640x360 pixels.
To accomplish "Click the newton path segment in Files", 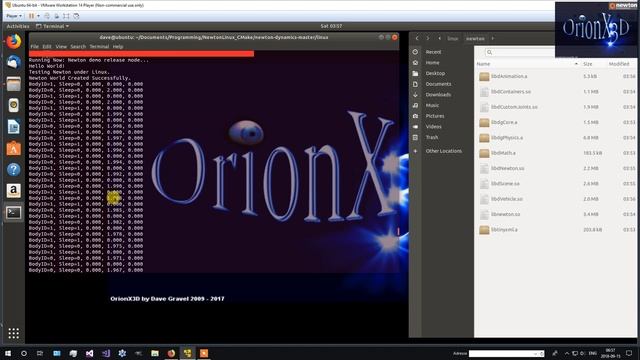I will coord(476,38).
